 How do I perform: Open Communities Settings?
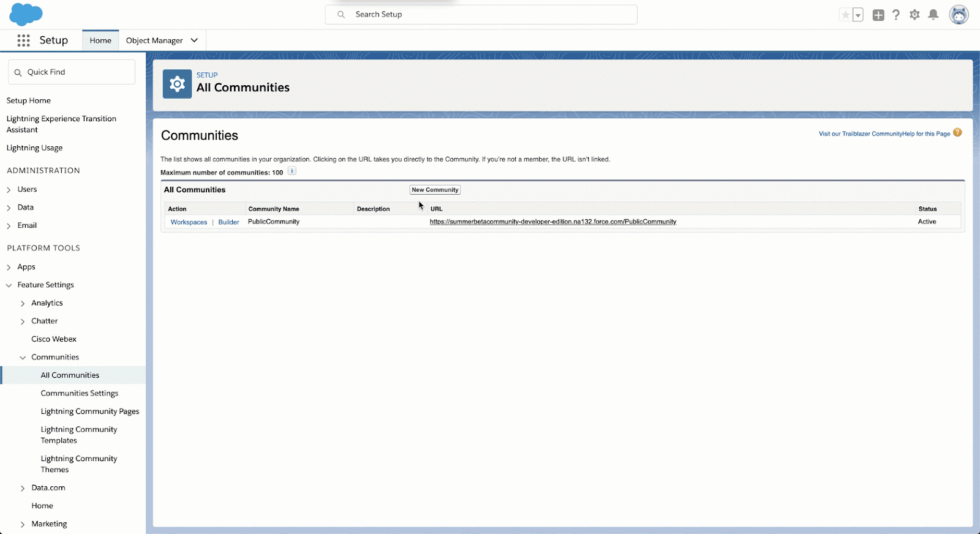click(x=80, y=393)
